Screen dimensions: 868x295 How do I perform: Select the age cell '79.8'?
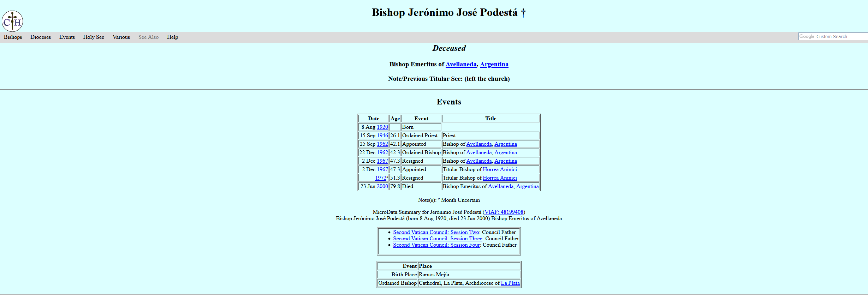click(x=395, y=186)
